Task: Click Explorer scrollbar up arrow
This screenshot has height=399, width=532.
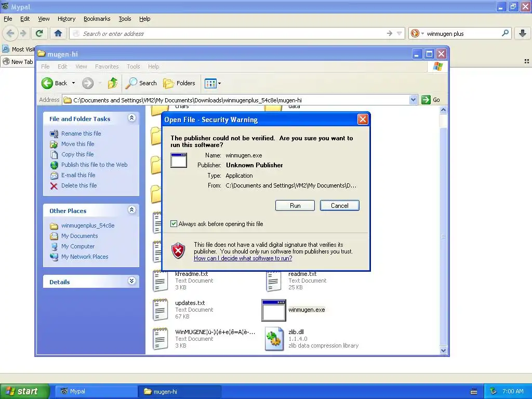Action: (443, 110)
